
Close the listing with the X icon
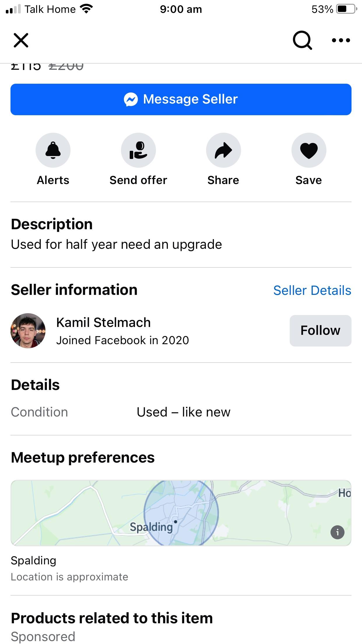click(21, 40)
